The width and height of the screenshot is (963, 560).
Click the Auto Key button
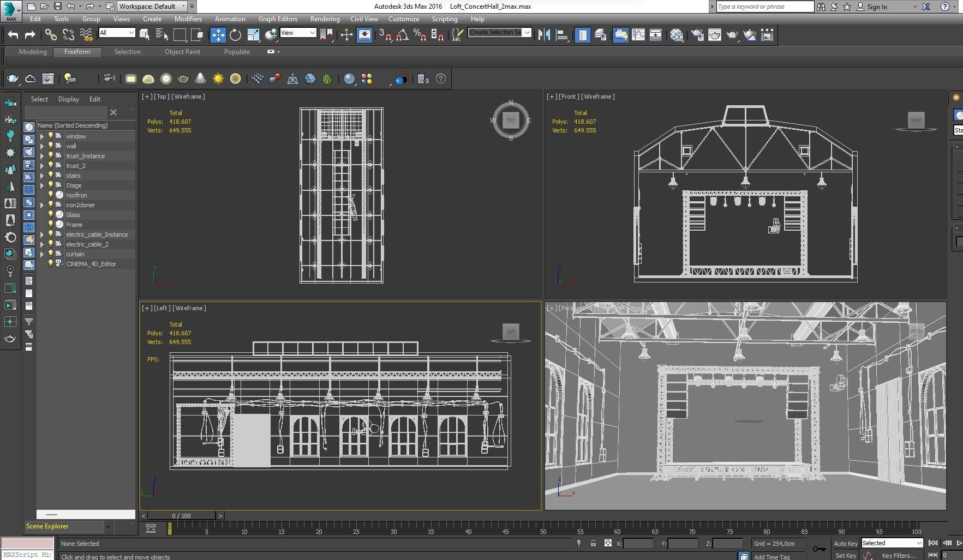coord(845,543)
